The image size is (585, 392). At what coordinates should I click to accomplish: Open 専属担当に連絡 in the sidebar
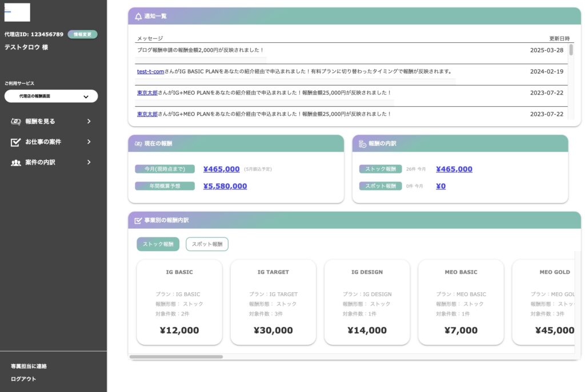tap(29, 366)
